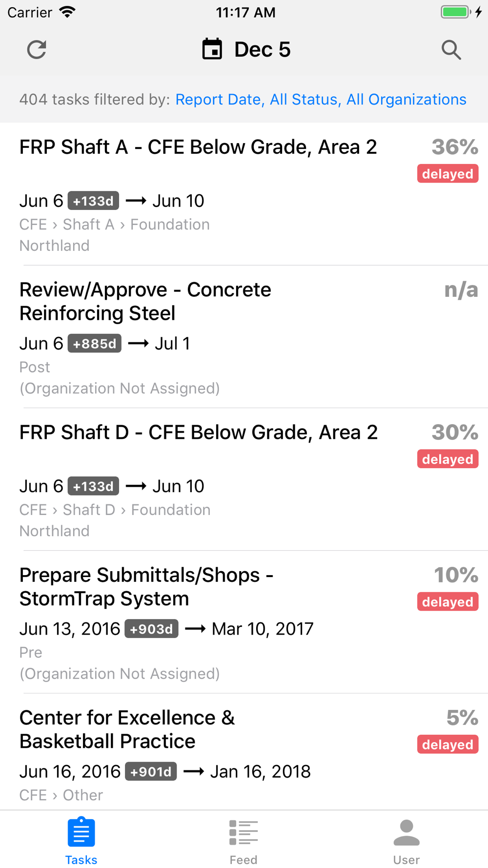Viewport: 488px width, 868px height.
Task: Open the User tab
Action: click(406, 840)
